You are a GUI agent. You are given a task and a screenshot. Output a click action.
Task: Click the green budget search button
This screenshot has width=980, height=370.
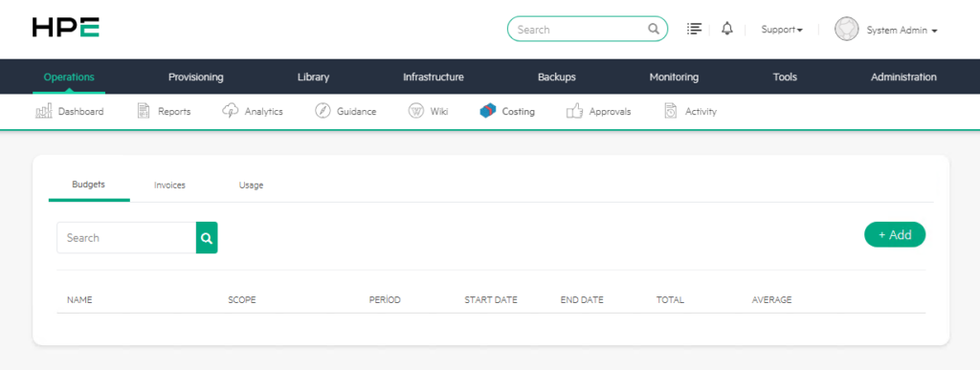[x=207, y=238]
